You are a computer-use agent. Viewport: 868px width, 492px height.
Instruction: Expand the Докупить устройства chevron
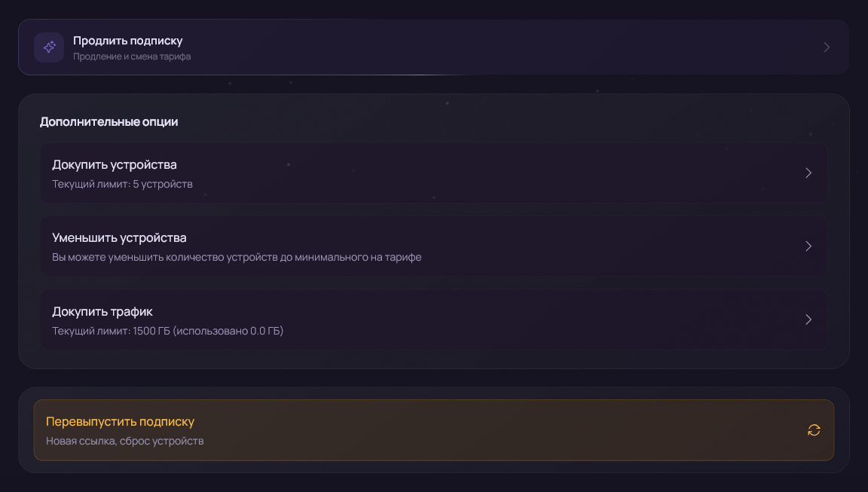point(808,173)
